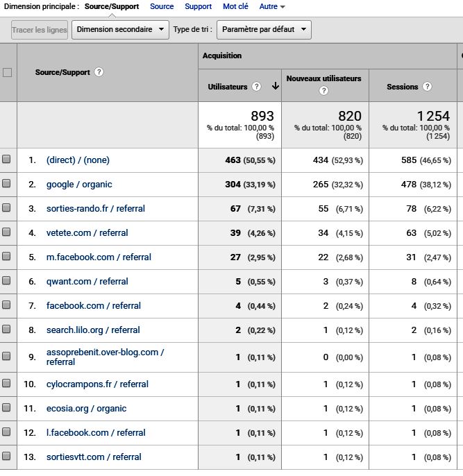Click users cell 67 (7,31 %)
Screen dimensions: 463x476
(253, 209)
